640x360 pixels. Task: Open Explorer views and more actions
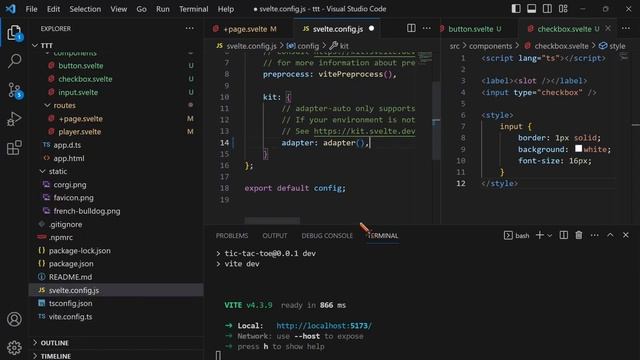pyautogui.click(x=189, y=28)
